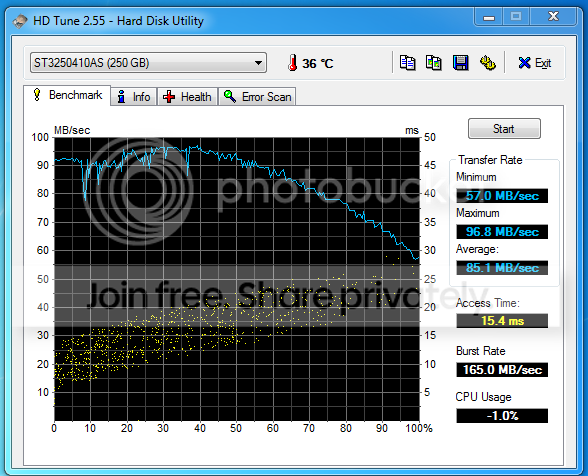This screenshot has height=476, width=588.
Task: Maximize the HD Tune window
Action: click(516, 17)
